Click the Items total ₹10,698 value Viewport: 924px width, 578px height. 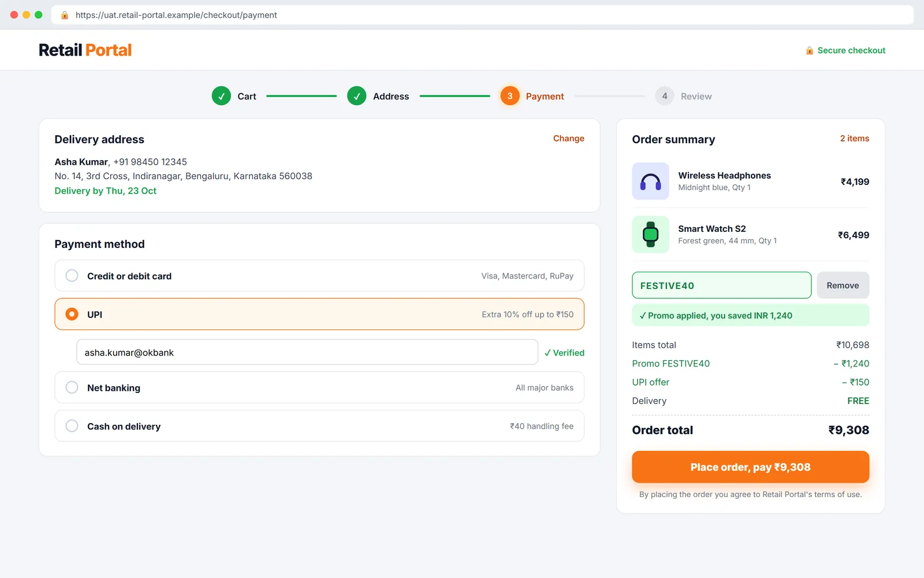(852, 345)
